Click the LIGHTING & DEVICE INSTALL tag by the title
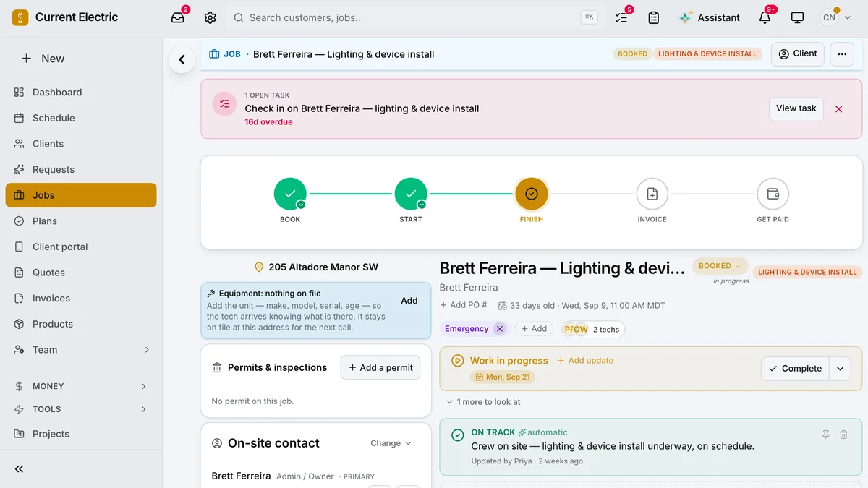The image size is (868, 488). point(807,273)
